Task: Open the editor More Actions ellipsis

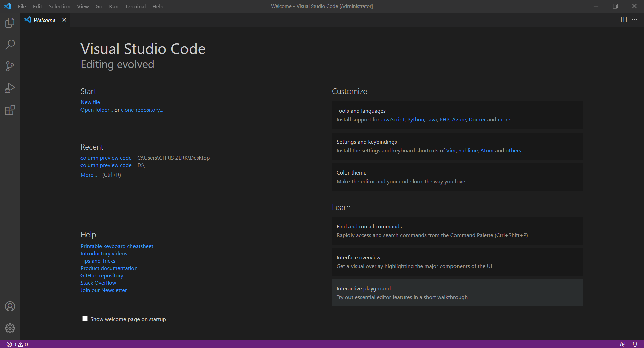Action: point(634,20)
